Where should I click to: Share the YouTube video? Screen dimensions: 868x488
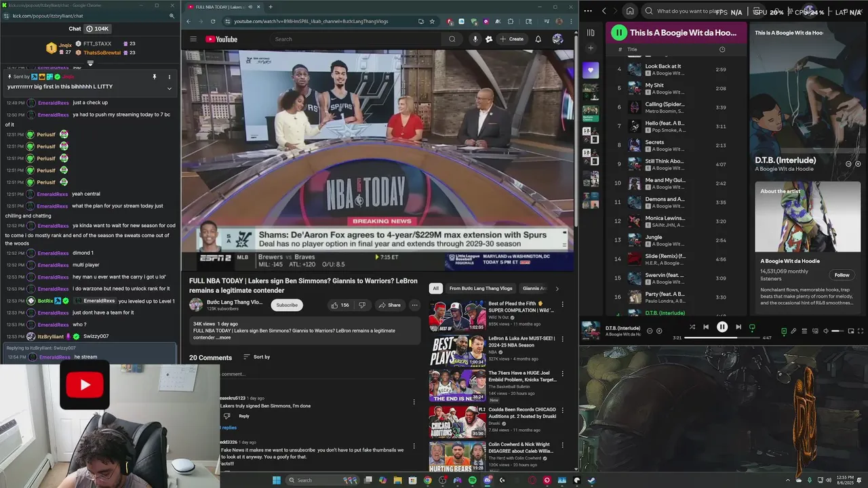click(x=389, y=305)
